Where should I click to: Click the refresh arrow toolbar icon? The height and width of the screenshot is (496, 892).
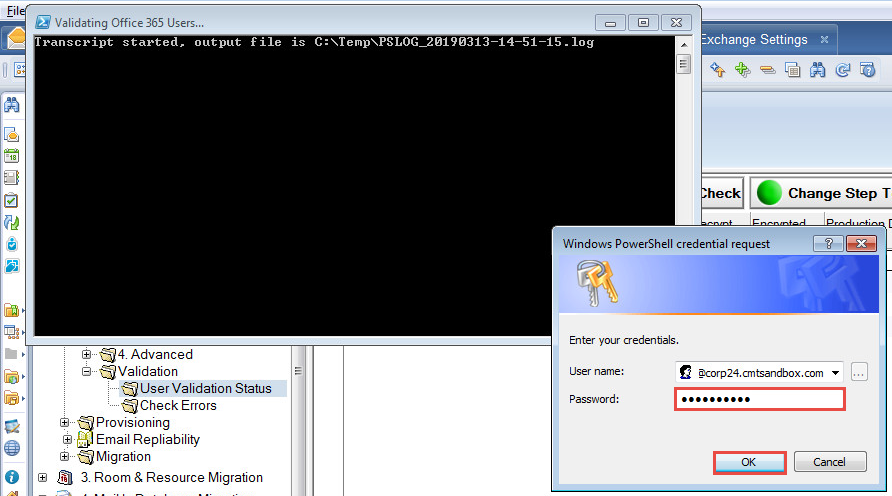click(843, 69)
